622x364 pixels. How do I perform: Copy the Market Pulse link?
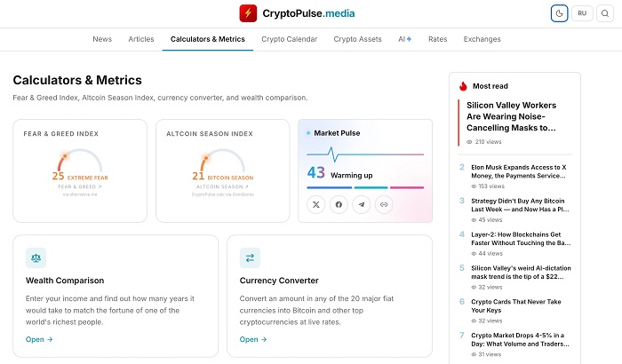click(x=384, y=204)
